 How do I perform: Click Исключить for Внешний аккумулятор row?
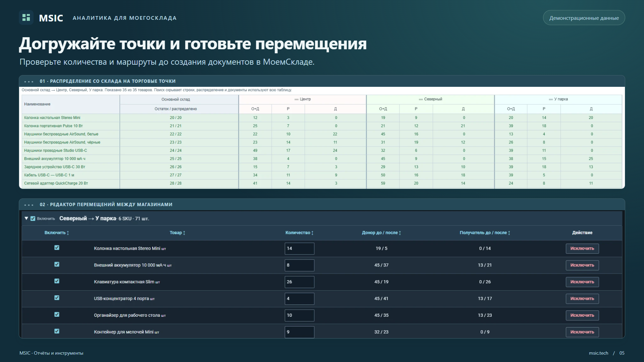(582, 265)
